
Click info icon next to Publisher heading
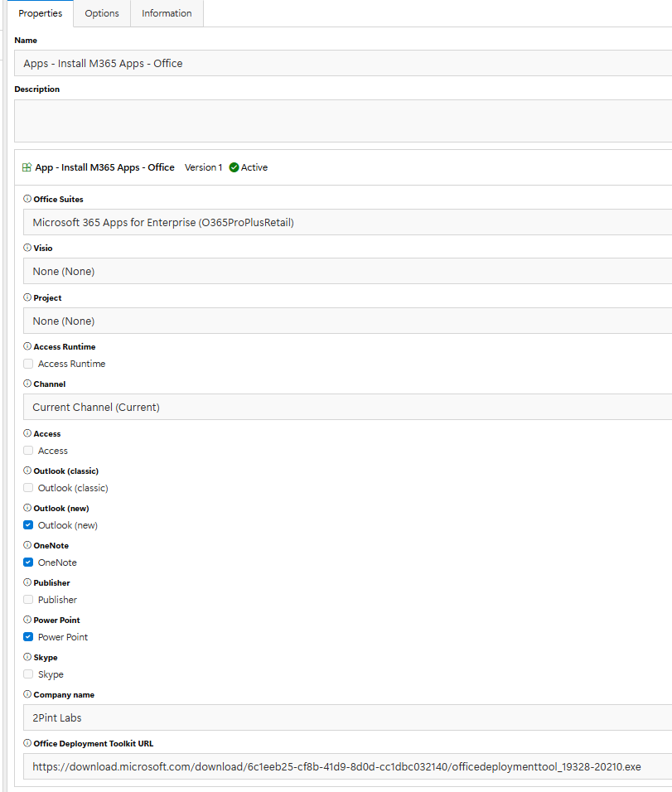point(27,582)
